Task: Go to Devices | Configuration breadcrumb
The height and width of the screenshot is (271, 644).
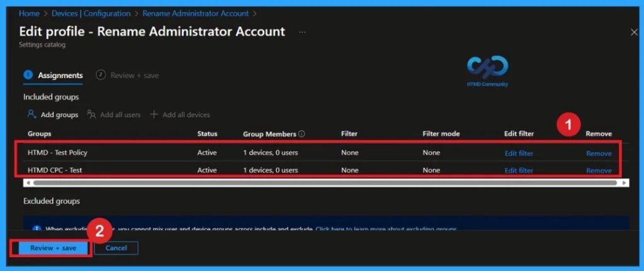Action: (x=91, y=14)
